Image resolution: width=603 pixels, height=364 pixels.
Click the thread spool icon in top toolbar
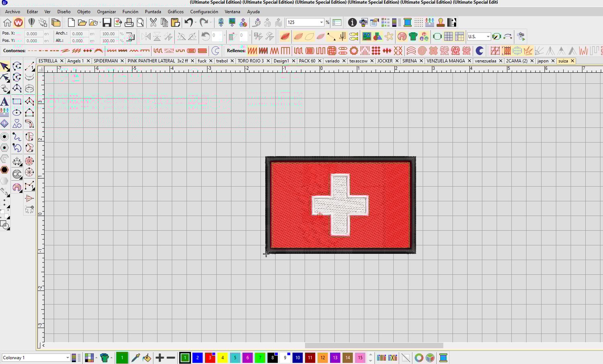click(407, 22)
